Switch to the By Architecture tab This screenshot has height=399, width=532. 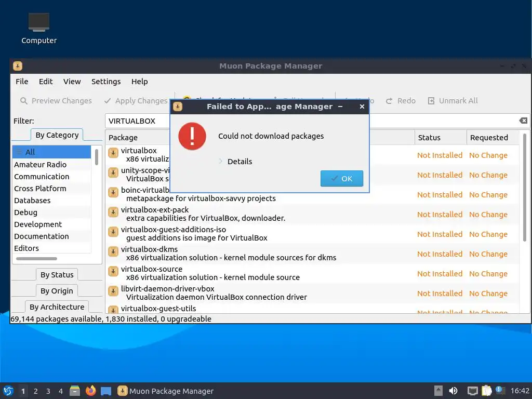pyautogui.click(x=57, y=307)
